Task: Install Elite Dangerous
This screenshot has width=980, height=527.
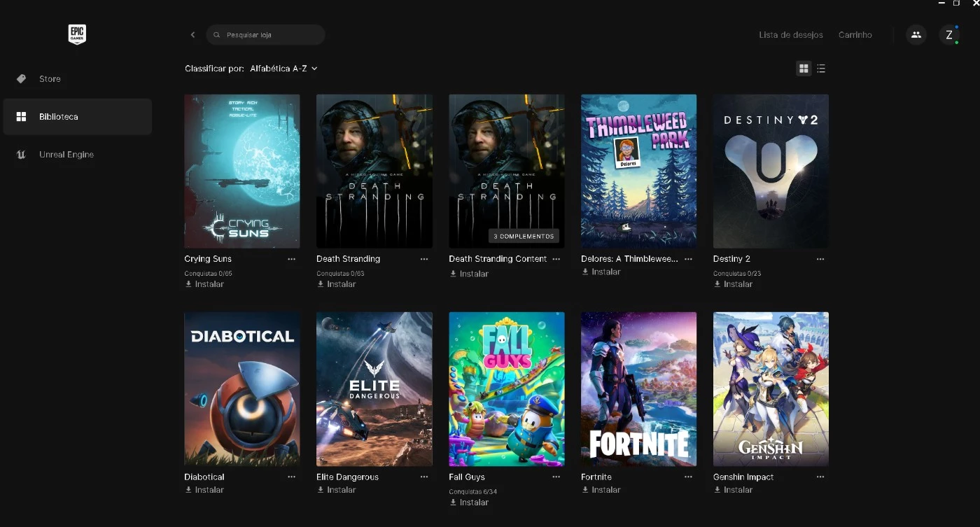Action: (337, 490)
